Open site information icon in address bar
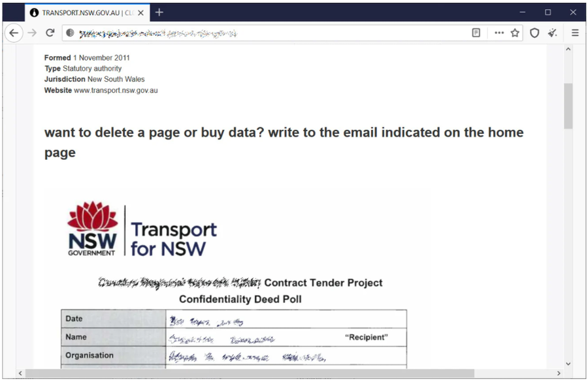The width and height of the screenshot is (588, 380). pos(70,33)
